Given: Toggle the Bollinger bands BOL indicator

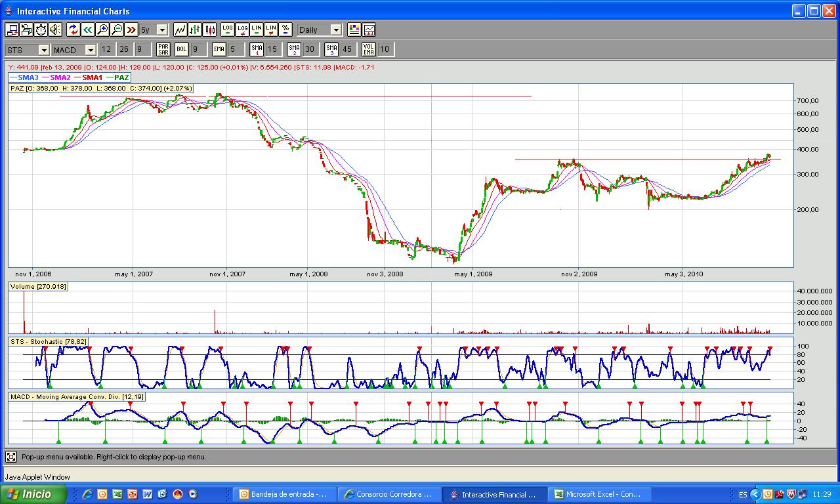Looking at the screenshot, I should pos(181,49).
